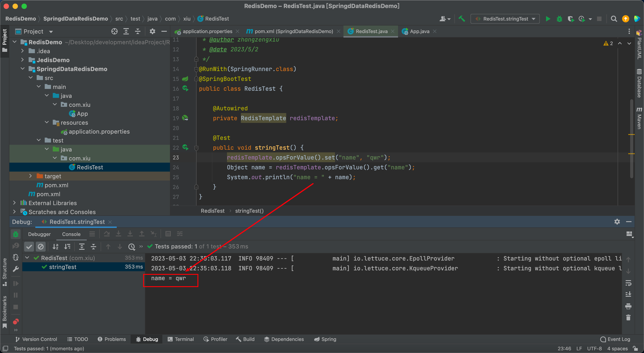The width and height of the screenshot is (644, 353).
Task: Expand External Libraries
Action: [15, 203]
